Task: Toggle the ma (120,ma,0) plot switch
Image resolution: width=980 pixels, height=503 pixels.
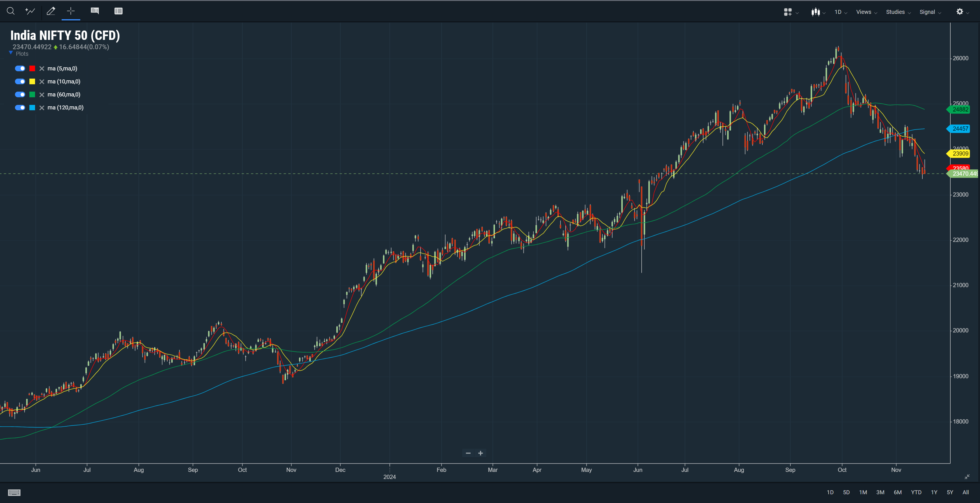Action: 20,107
